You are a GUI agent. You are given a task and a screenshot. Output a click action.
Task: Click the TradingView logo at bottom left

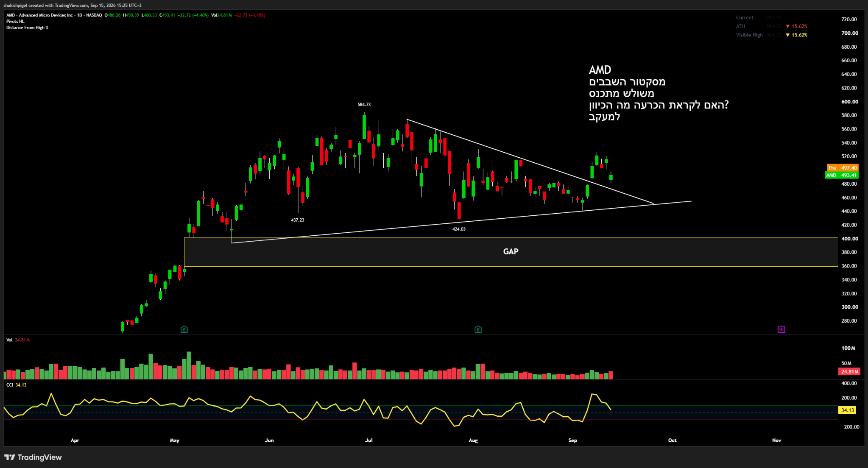click(33, 457)
